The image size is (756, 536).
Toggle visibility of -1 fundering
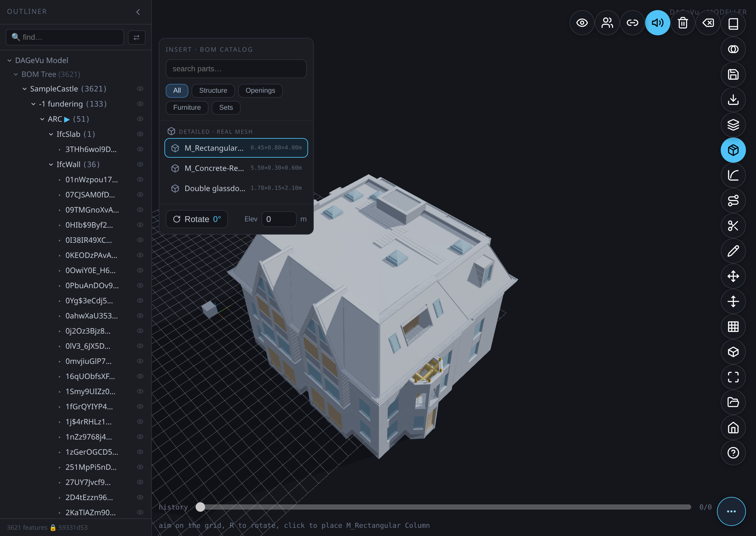pos(140,104)
